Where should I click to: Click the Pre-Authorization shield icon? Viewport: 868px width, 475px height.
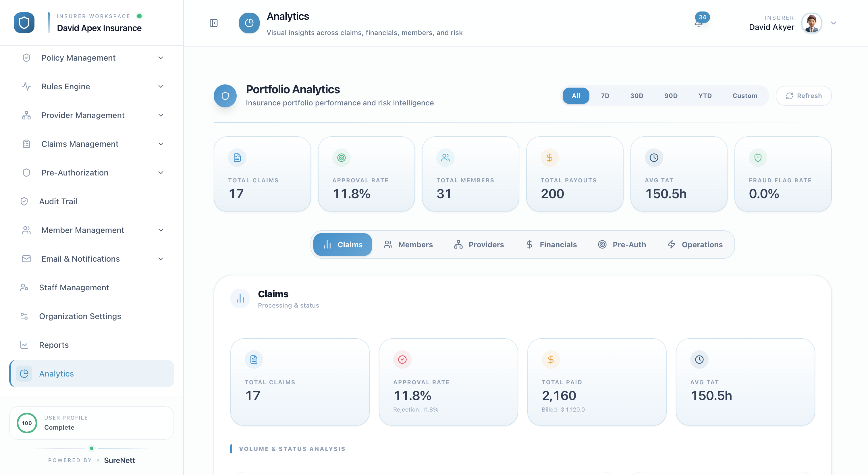tap(26, 173)
